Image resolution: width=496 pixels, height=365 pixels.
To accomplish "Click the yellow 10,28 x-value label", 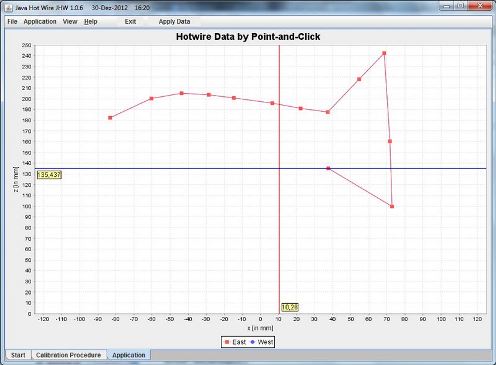I will 290,307.
